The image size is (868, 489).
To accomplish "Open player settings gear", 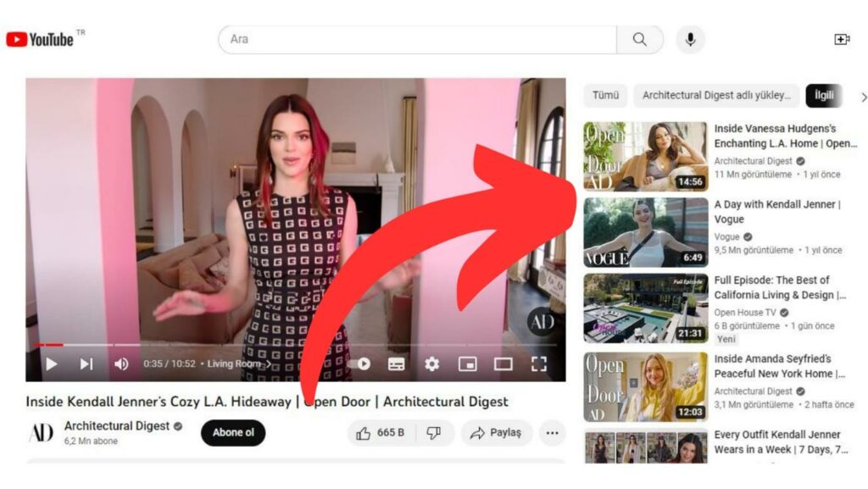I will coord(431,364).
